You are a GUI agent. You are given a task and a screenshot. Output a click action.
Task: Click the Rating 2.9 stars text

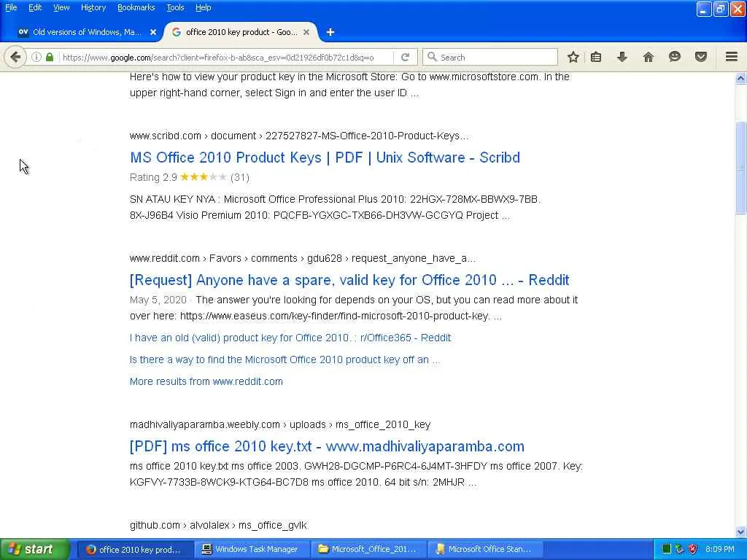(x=190, y=177)
